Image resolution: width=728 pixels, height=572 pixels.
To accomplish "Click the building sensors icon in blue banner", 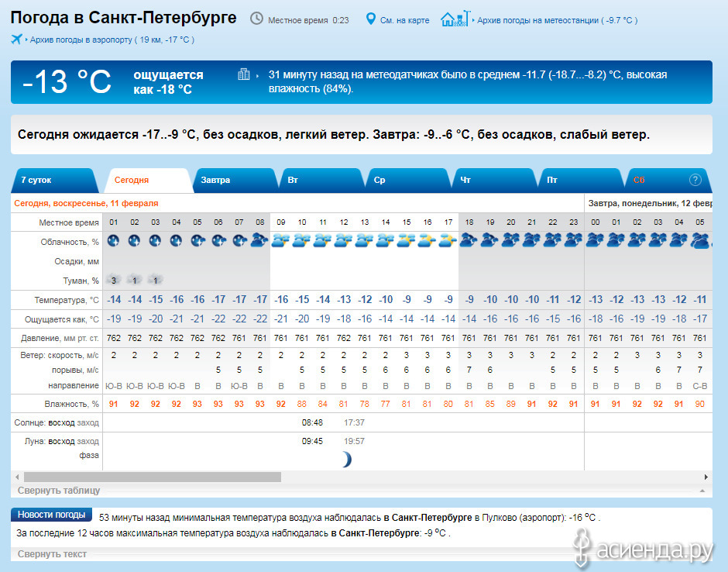I will click(x=244, y=74).
